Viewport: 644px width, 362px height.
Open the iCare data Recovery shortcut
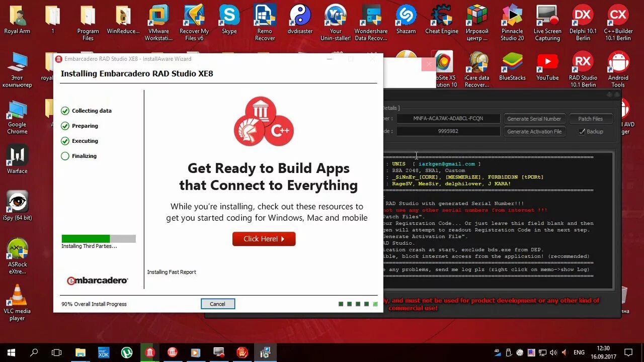pos(477,69)
